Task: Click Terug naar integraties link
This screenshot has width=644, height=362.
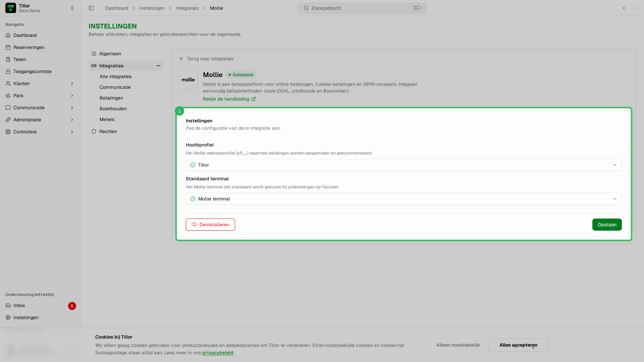Action: click(x=206, y=59)
